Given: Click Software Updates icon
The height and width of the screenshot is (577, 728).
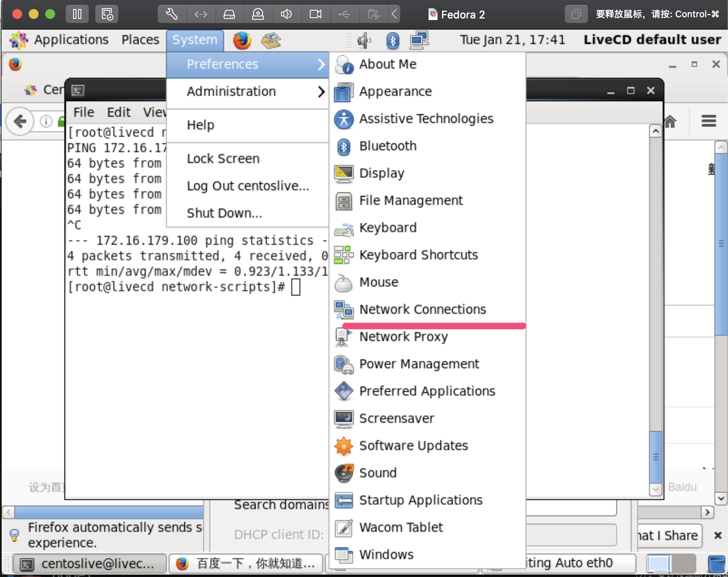Looking at the screenshot, I should coord(344,446).
